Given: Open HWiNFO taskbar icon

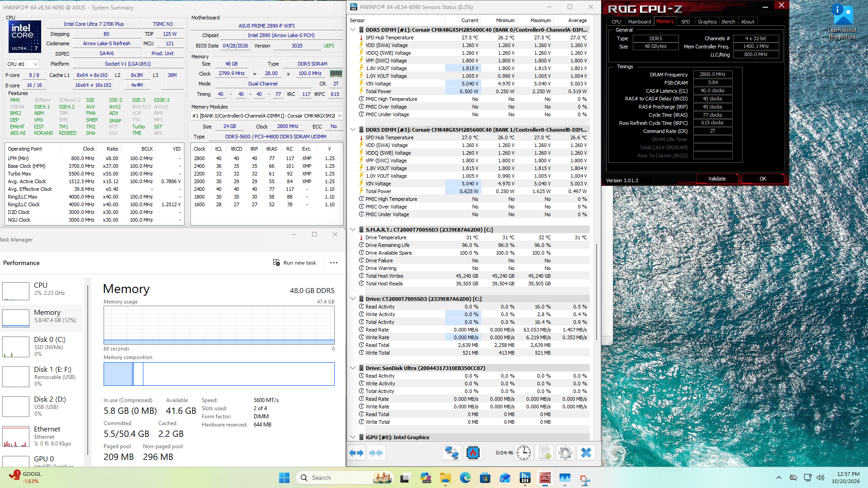Looking at the screenshot, I should coord(525,478).
